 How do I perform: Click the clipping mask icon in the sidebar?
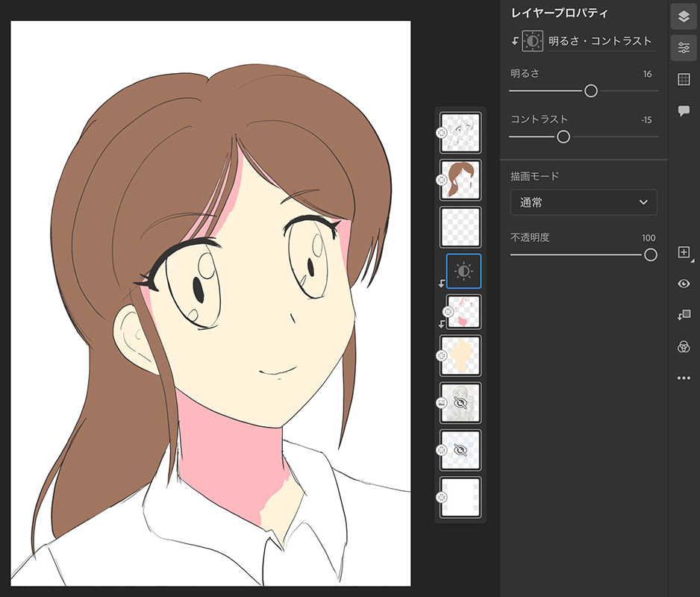[x=684, y=315]
